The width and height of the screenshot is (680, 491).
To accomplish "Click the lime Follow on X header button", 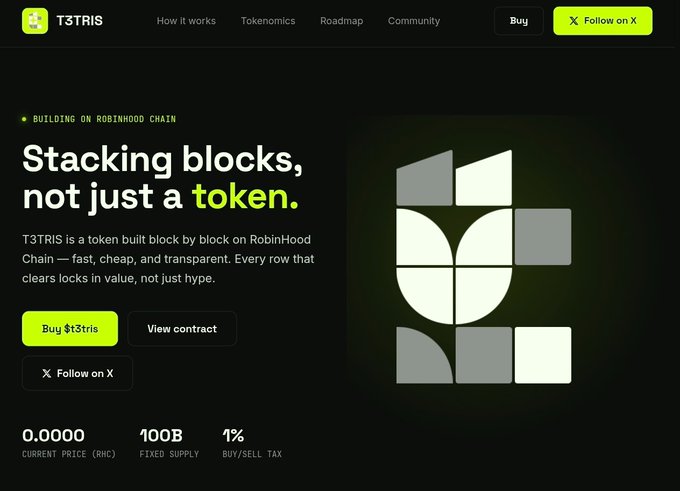I will [x=602, y=21].
